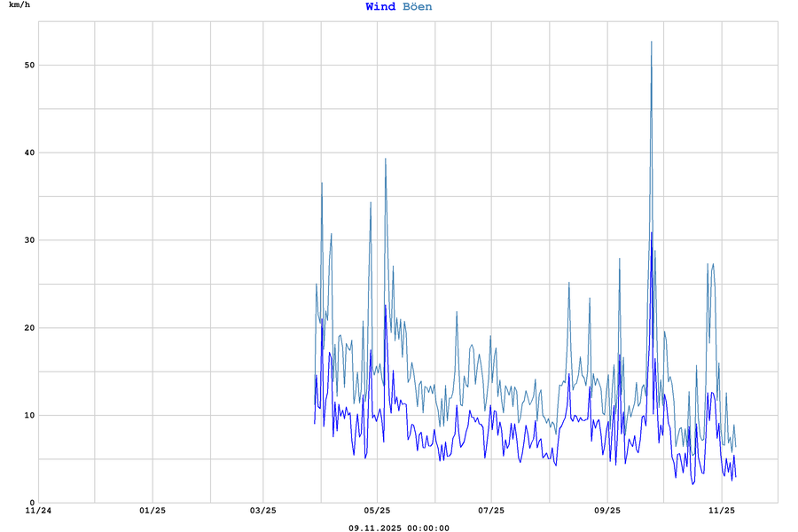Click the "Wind" legend label
Viewport: 798px width, 532px height.
[380, 7]
